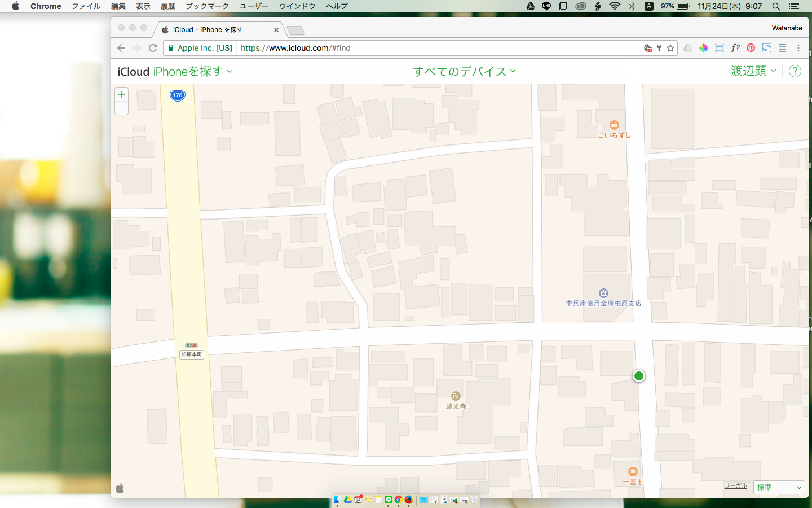The image size is (812, 508).
Task: Open the ブックマーク menu
Action: pos(207,6)
